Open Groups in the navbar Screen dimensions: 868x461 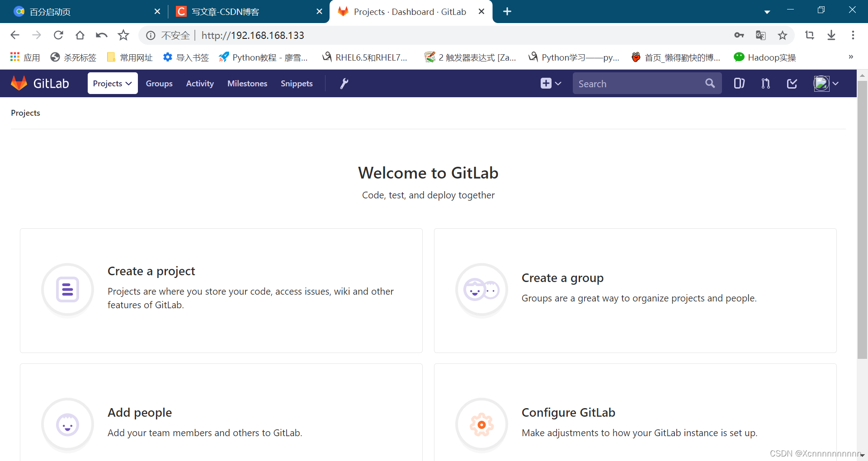(159, 83)
